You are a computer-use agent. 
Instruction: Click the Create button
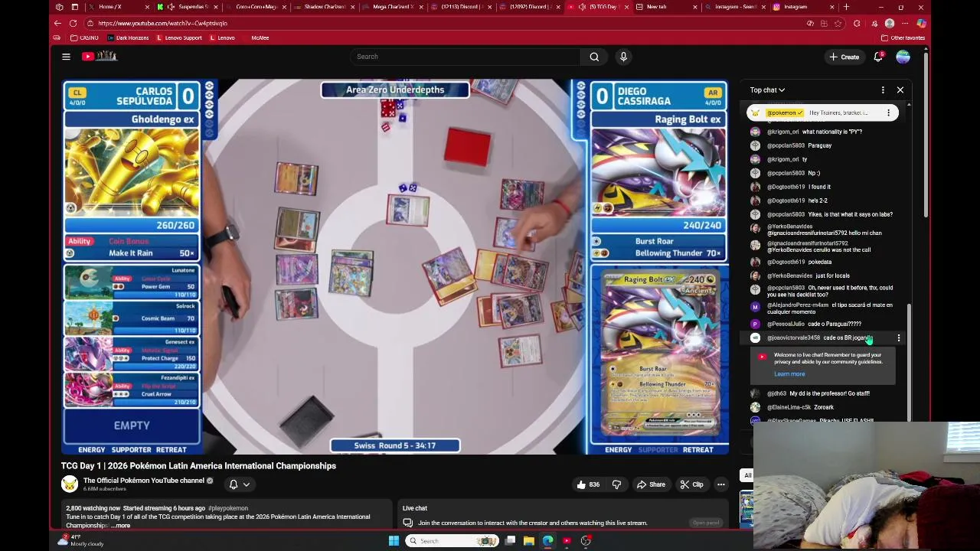(x=844, y=57)
